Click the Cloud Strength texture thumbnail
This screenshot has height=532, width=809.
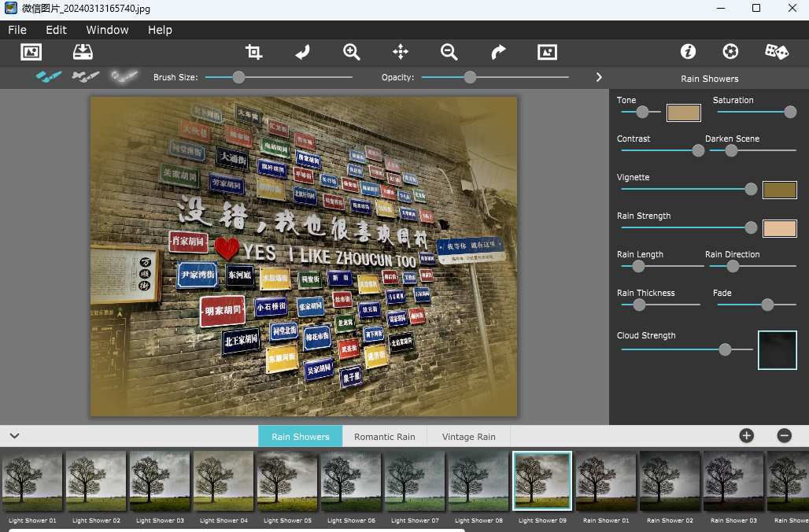[777, 350]
